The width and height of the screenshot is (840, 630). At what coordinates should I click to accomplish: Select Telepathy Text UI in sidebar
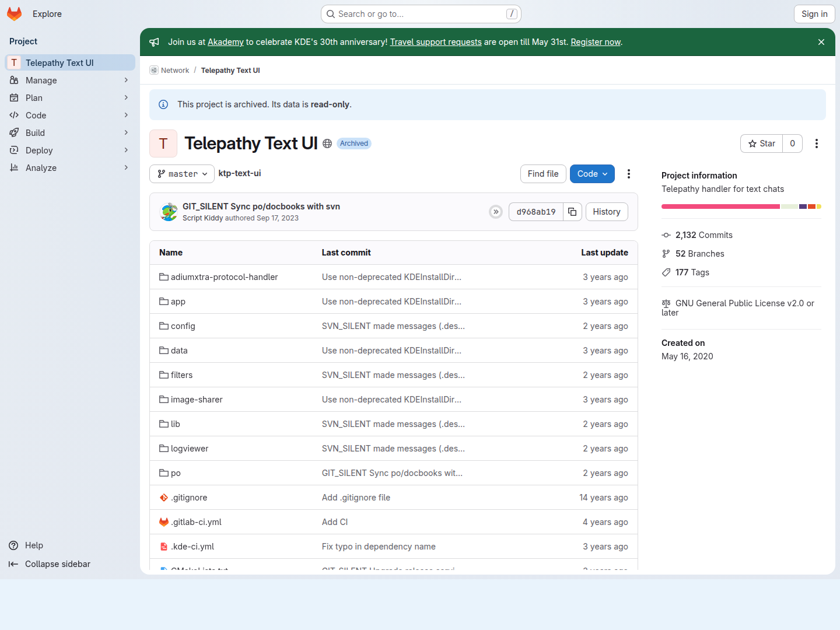(x=70, y=62)
